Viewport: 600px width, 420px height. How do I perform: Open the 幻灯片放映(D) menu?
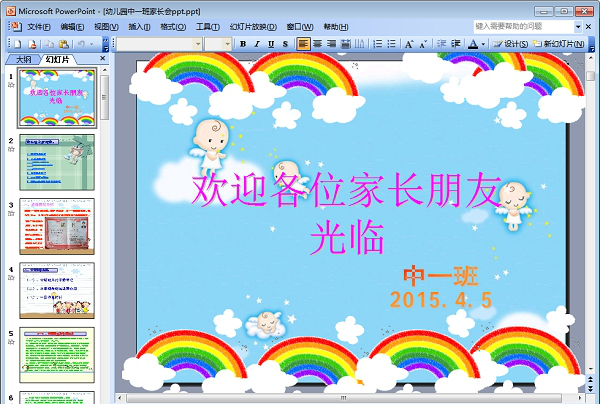[x=253, y=27]
